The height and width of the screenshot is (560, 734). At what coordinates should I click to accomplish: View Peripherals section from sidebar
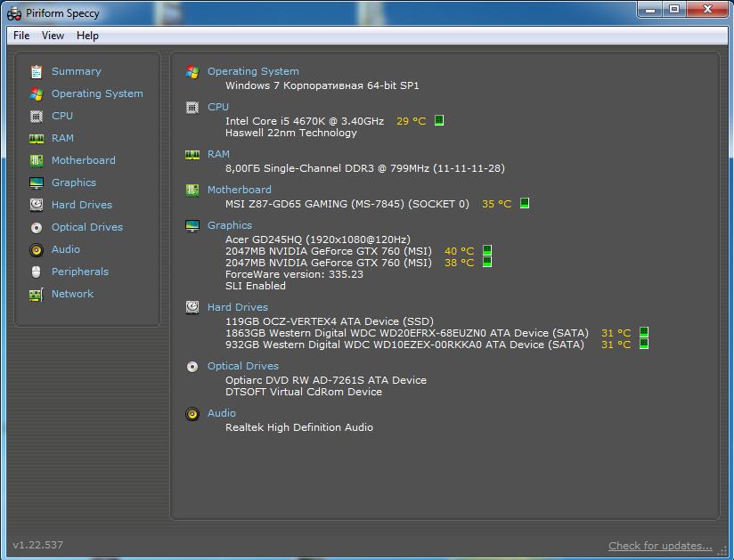(80, 272)
